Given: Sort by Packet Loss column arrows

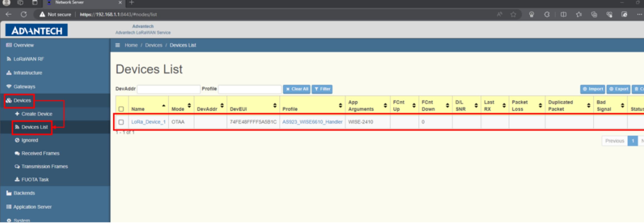Looking at the screenshot, I should pos(540,106).
